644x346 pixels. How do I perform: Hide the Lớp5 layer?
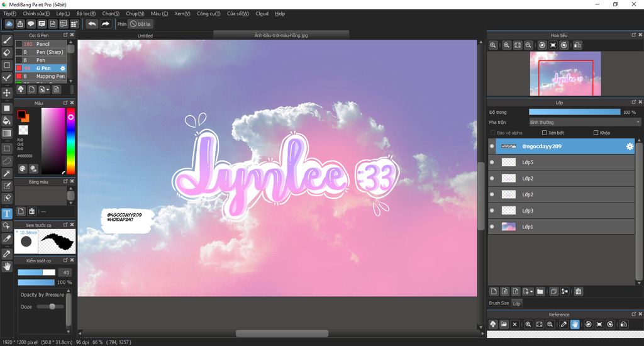point(492,162)
